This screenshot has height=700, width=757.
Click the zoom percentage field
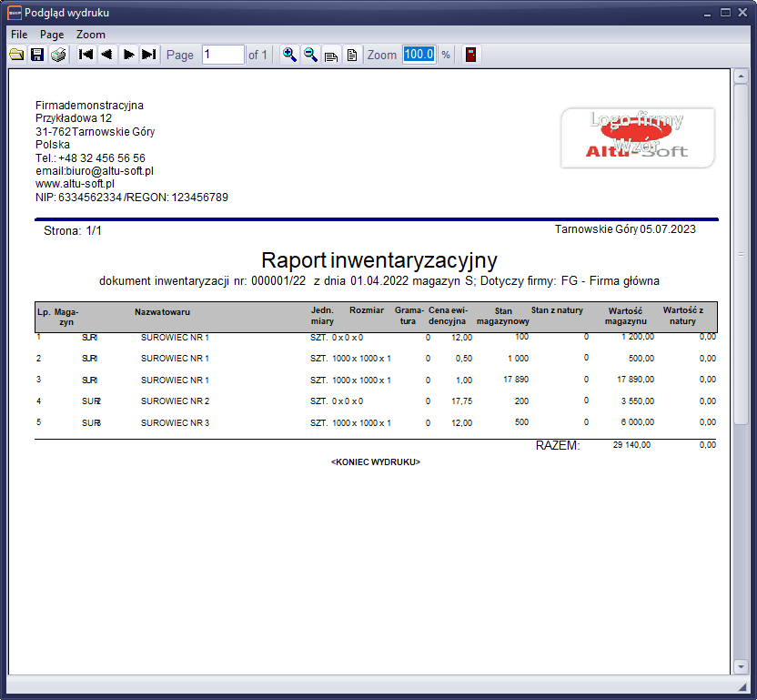click(x=419, y=55)
